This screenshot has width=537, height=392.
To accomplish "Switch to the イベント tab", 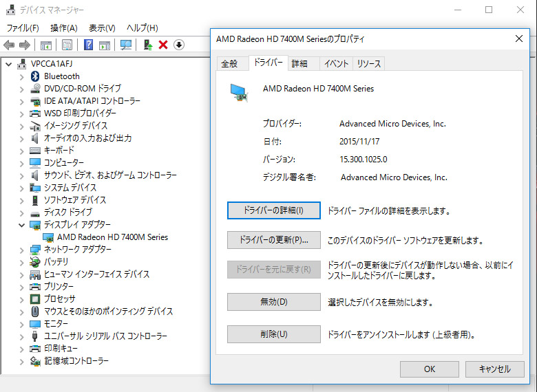I will 336,64.
